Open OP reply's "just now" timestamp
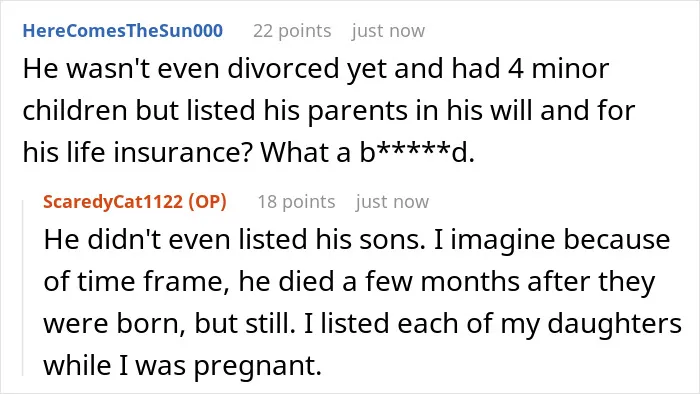Screen dimensions: 700x394 click(x=392, y=202)
